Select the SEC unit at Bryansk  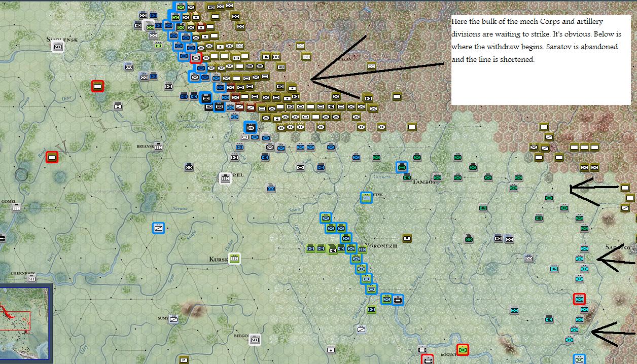pyautogui.click(x=158, y=146)
